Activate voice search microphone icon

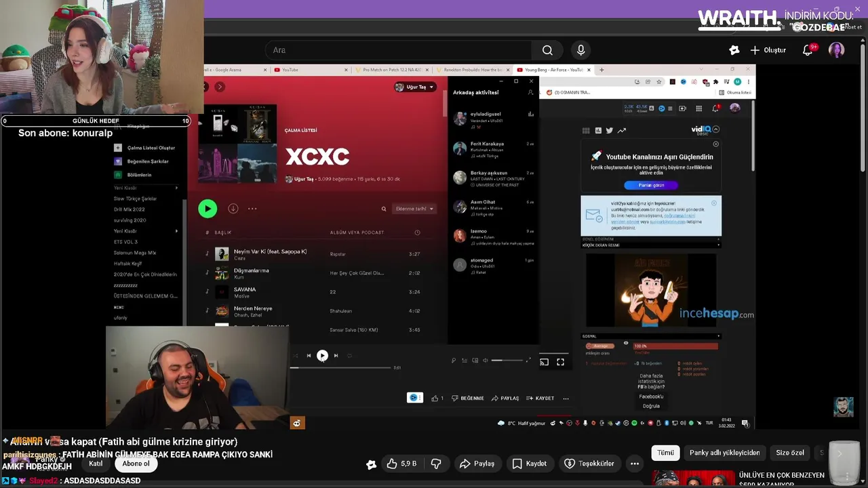[580, 50]
